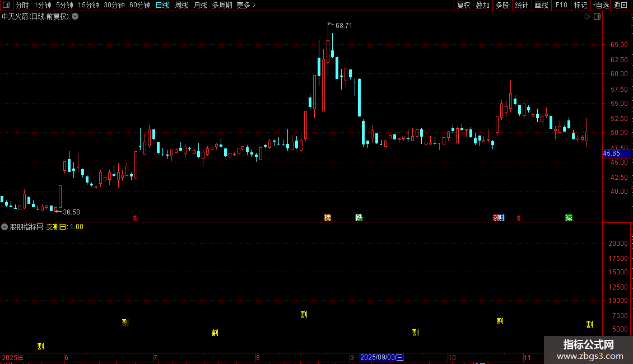Add stock via +自选 button
The height and width of the screenshot is (364, 633).
pyautogui.click(x=601, y=5)
